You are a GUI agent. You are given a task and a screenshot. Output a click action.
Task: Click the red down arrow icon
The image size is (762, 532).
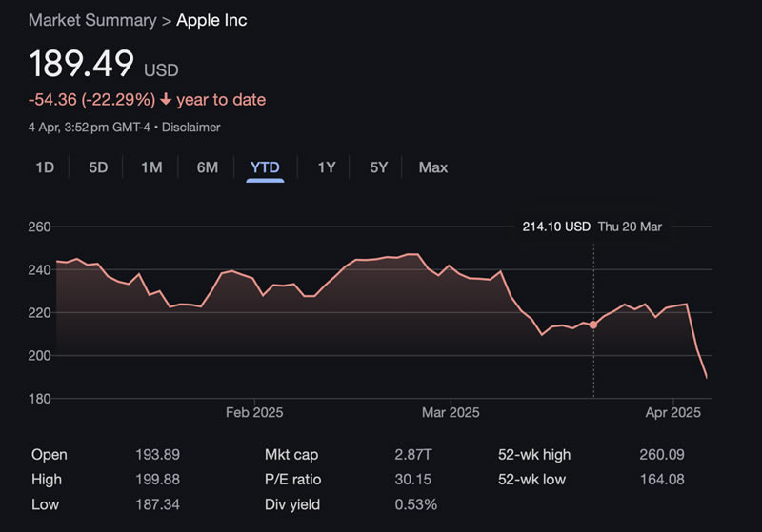(x=166, y=100)
